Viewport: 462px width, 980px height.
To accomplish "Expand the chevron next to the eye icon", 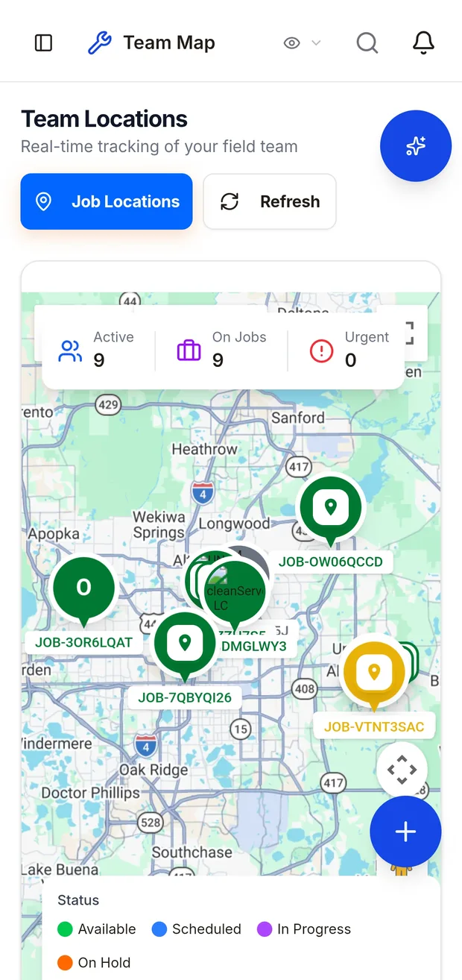I will click(x=316, y=43).
